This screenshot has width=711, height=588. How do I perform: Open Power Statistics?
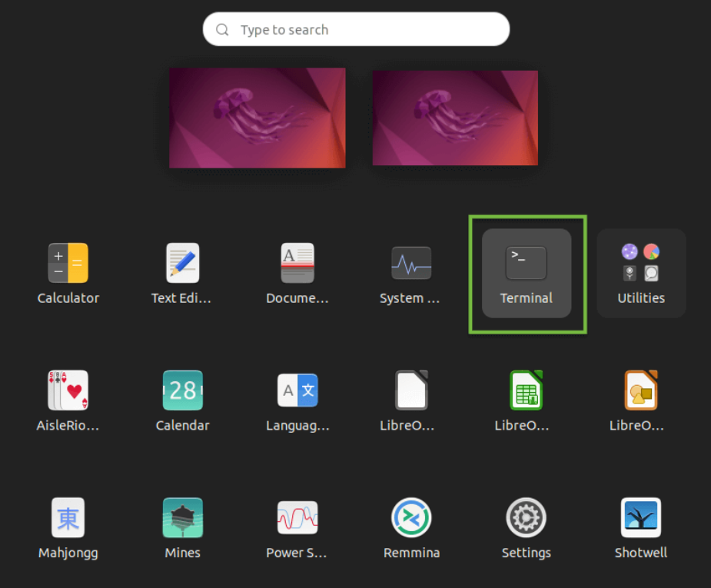(x=297, y=527)
